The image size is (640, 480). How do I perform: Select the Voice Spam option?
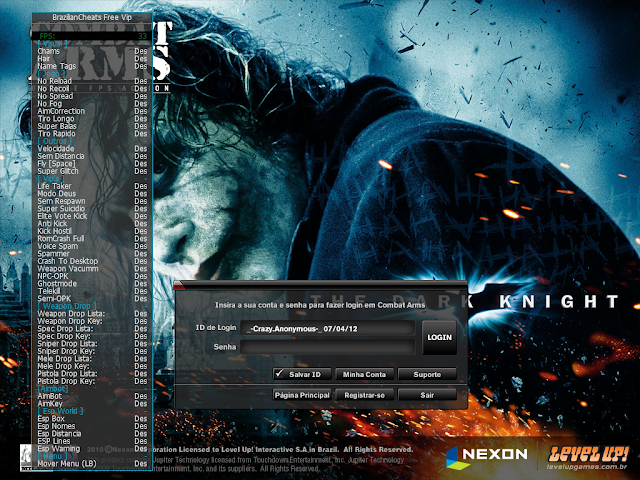pos(92,246)
